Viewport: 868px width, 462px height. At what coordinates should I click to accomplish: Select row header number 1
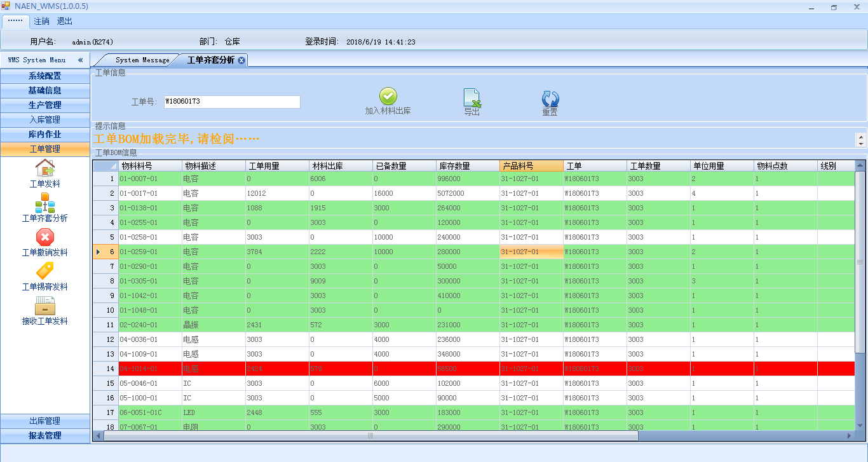[105, 179]
